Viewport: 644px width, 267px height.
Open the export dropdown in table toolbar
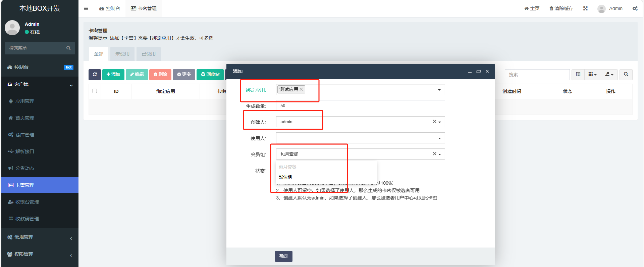tap(609, 75)
